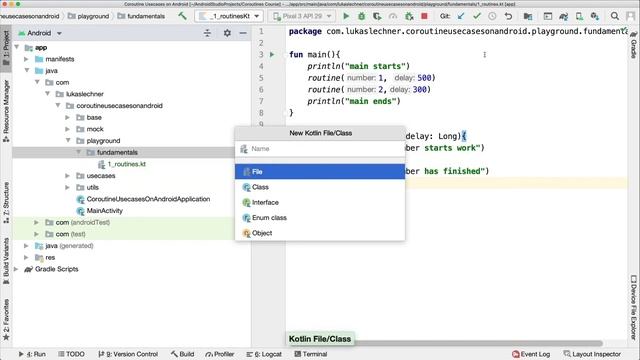Open the Structure side tab
Image resolution: width=640 pixels, height=360 pixels.
tap(6, 202)
